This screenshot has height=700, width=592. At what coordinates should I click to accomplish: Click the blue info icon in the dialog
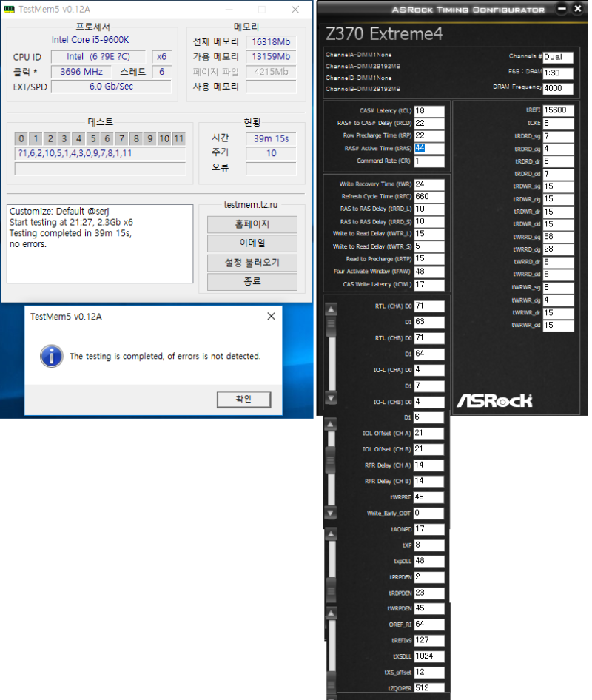[51, 356]
